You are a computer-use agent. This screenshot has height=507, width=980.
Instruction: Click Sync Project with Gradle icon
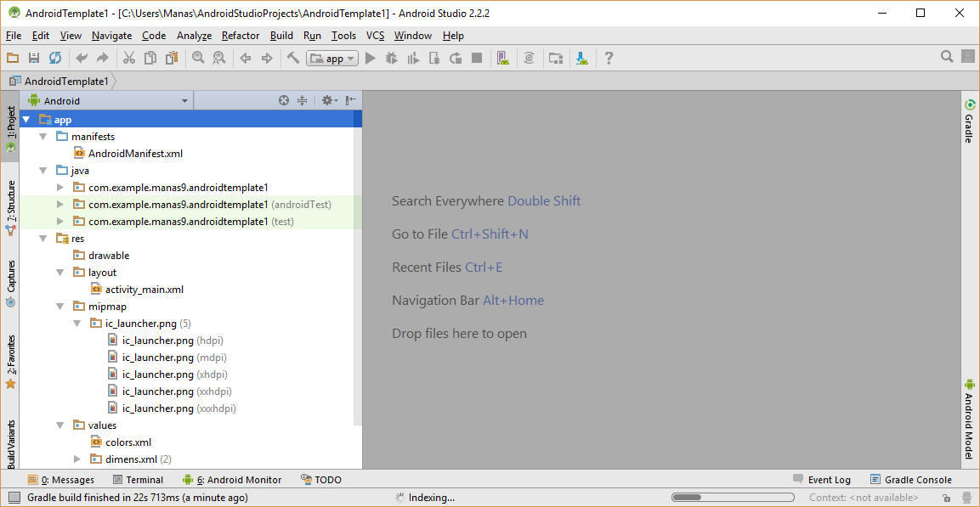pyautogui.click(x=530, y=58)
